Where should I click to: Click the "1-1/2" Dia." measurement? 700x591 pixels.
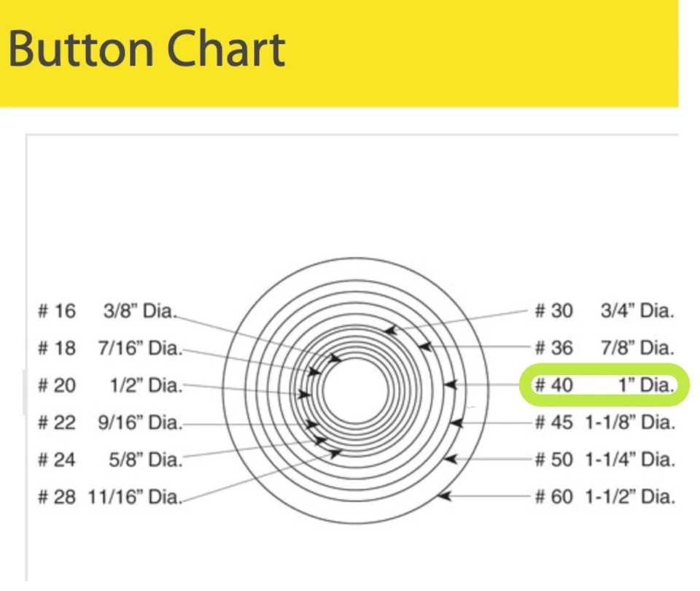[x=630, y=497]
